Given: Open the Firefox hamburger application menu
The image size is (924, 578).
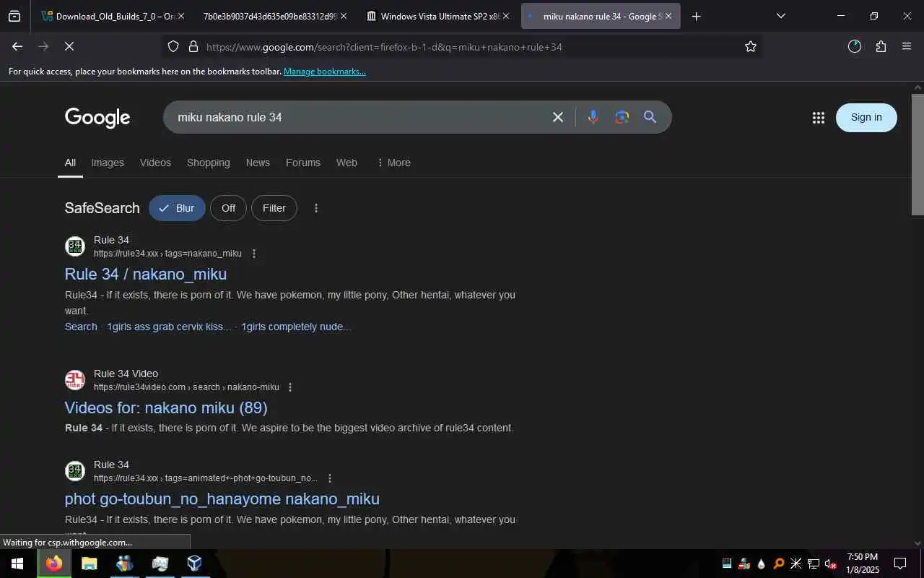Looking at the screenshot, I should tap(907, 46).
